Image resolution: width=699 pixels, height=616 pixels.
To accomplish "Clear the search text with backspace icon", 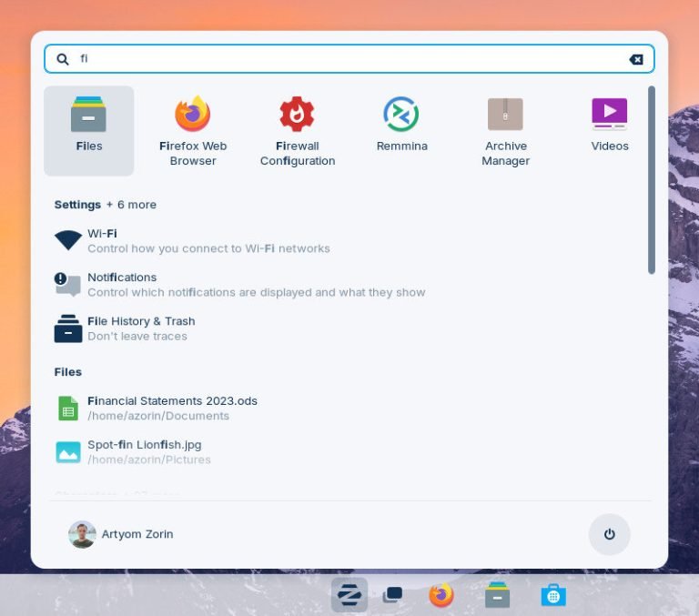I will [x=636, y=59].
